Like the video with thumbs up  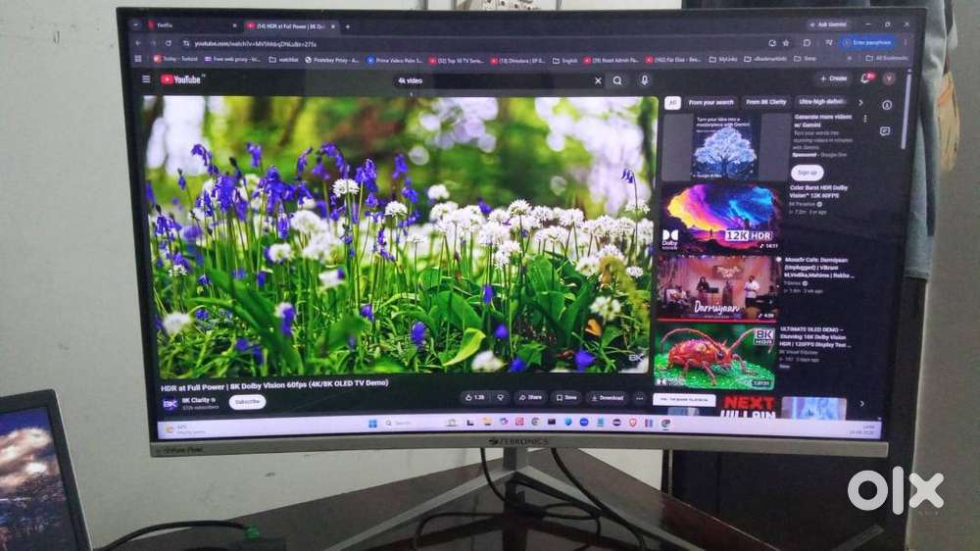click(474, 397)
